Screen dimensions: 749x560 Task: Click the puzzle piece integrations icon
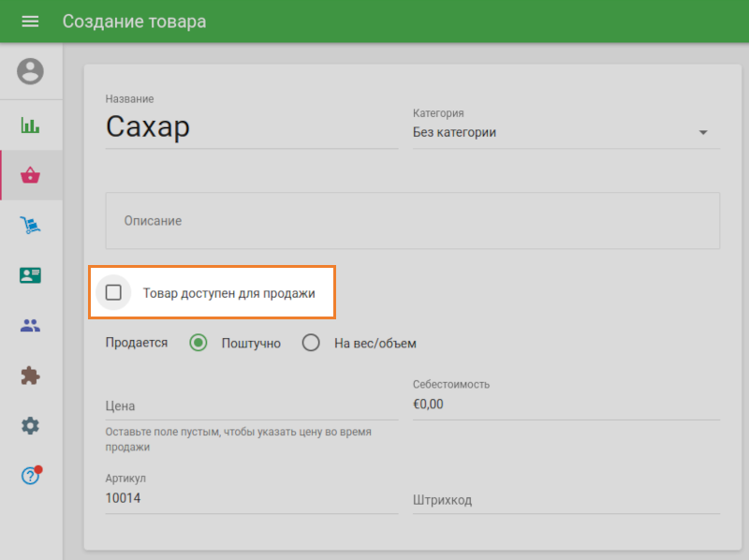click(x=31, y=376)
